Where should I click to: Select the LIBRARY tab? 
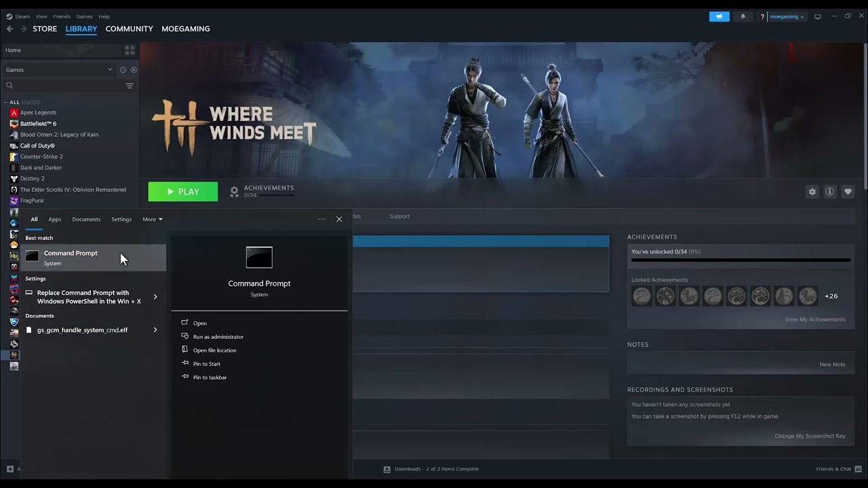81,29
